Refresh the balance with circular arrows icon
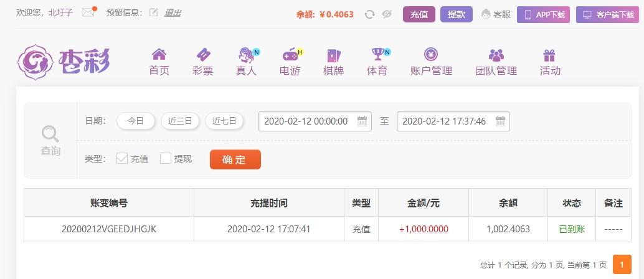This screenshot has height=279, width=644. [x=369, y=14]
